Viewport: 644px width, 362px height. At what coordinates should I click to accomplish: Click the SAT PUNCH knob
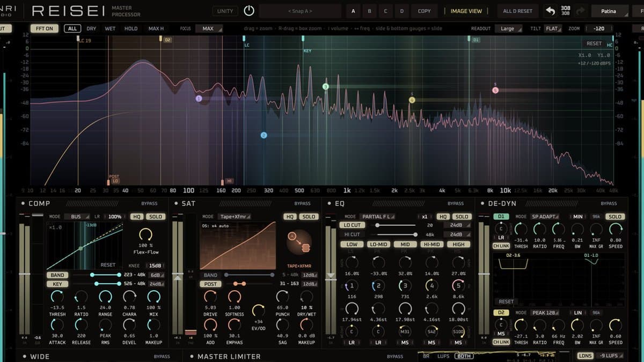(282, 296)
